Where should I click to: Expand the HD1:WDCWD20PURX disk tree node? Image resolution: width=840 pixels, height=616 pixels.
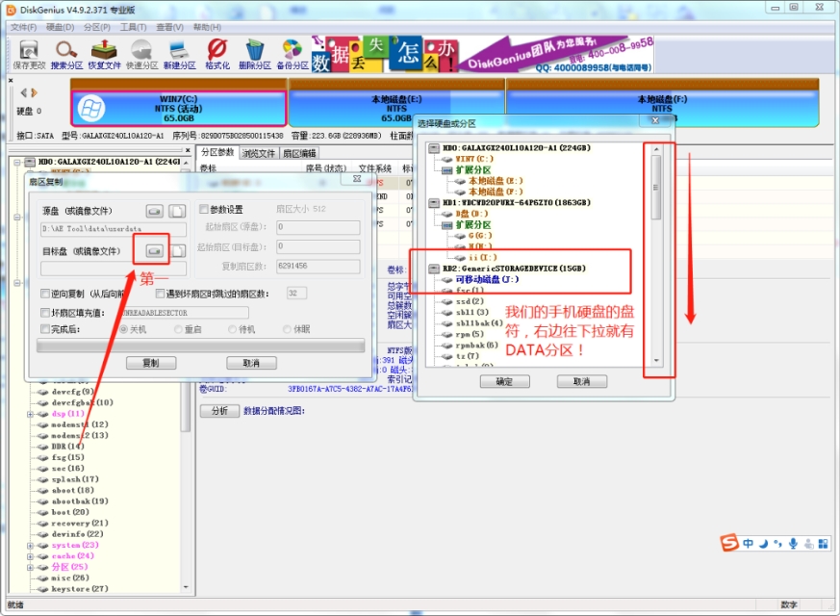click(433, 201)
